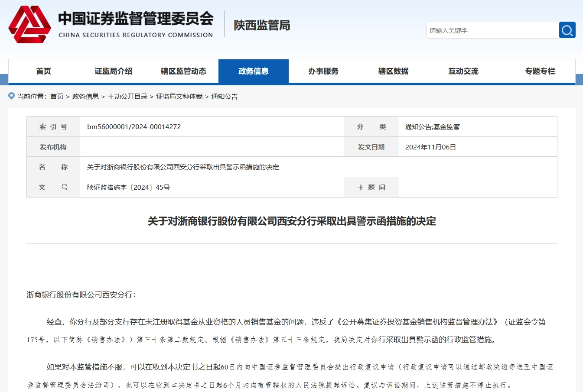Click 政务信息 breadcrumb link
The height and width of the screenshot is (392, 583).
(85, 97)
